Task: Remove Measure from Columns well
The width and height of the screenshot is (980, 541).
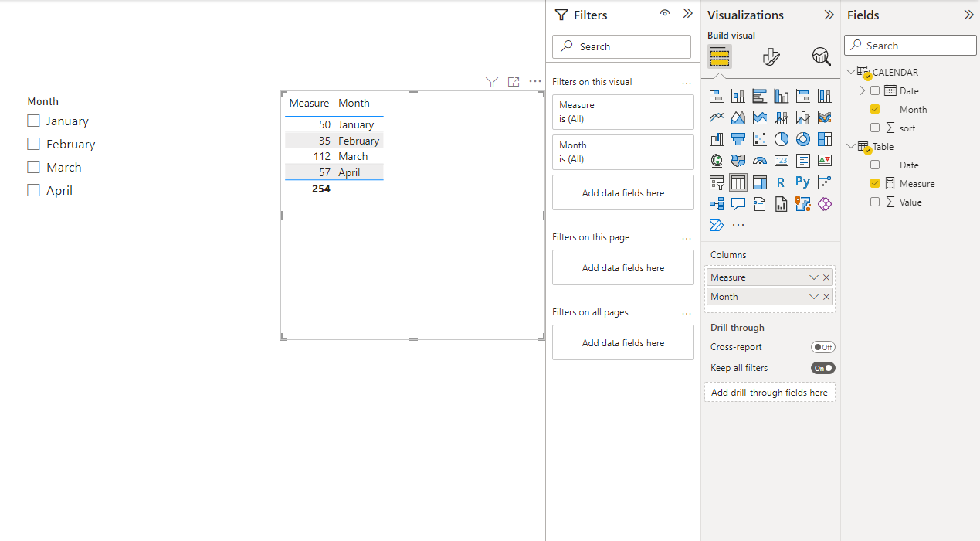Action: [x=826, y=277]
